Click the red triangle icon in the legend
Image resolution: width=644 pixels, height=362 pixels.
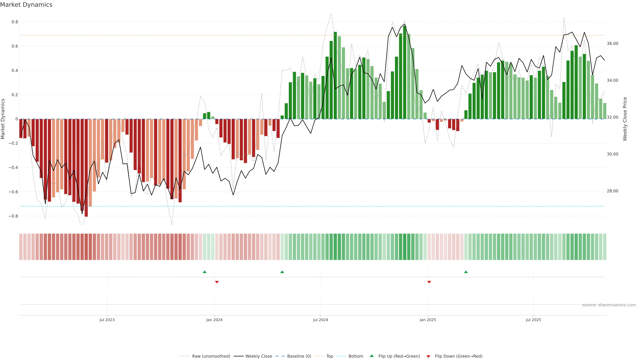tap(428, 356)
